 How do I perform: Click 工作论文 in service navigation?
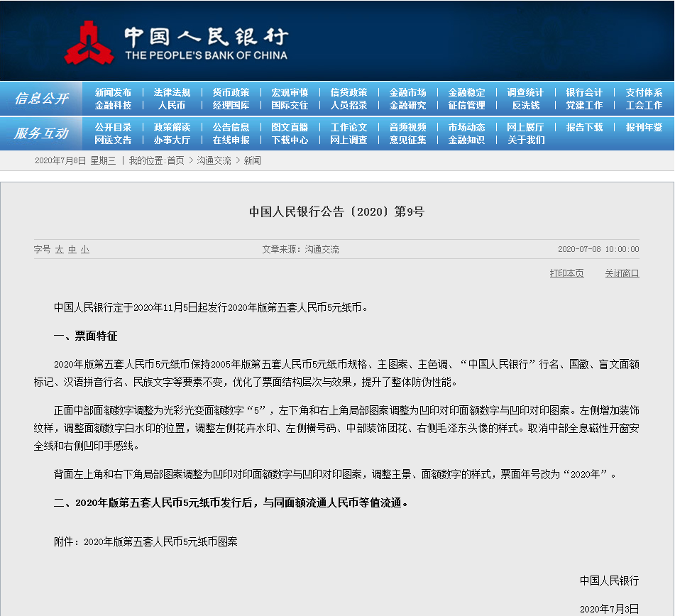click(x=349, y=128)
